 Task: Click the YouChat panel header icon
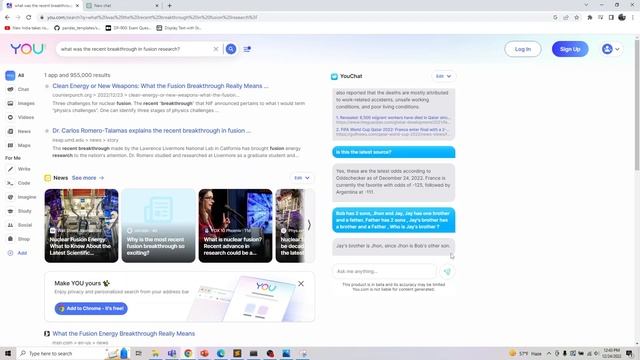click(x=334, y=76)
